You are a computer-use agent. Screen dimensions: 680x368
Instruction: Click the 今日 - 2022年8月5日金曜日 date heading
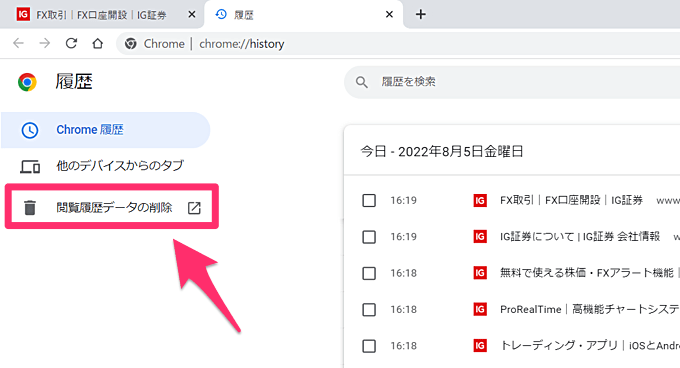(442, 152)
